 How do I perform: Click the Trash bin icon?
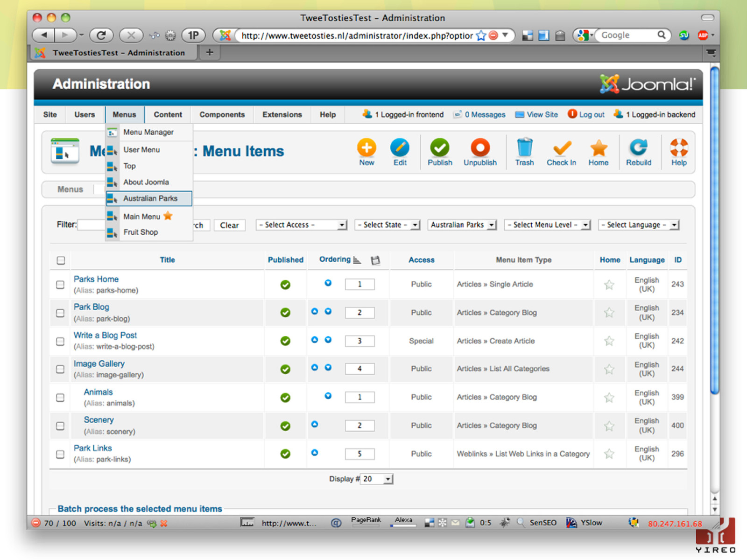(x=524, y=147)
